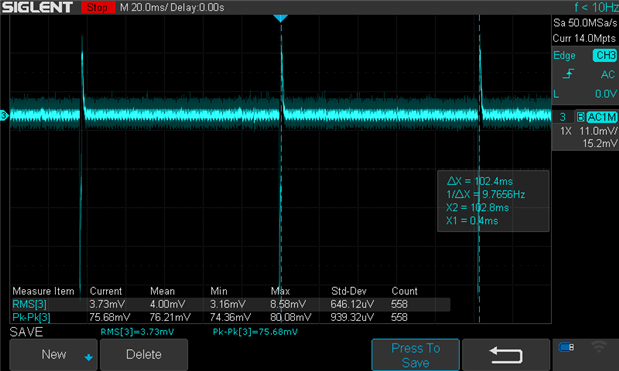Click the Sa 50.0MSa/s sample rate text
The image size is (619, 371).
[585, 23]
